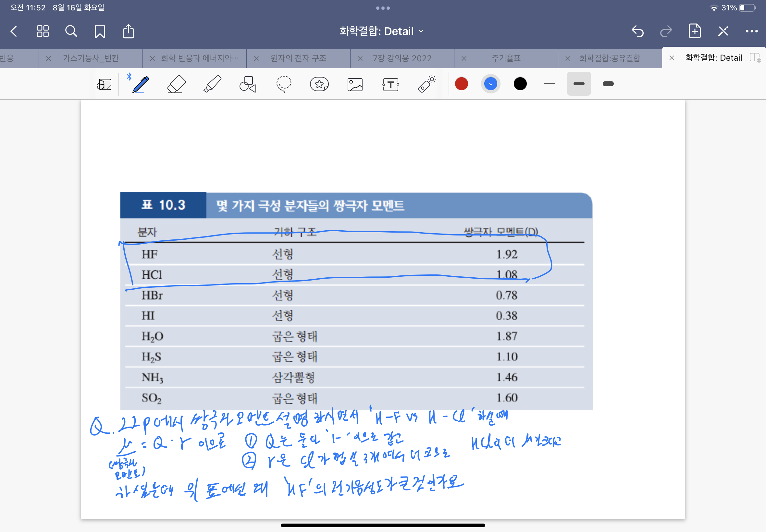Undo the last stroke
This screenshot has height=532, width=766.
pyautogui.click(x=637, y=31)
